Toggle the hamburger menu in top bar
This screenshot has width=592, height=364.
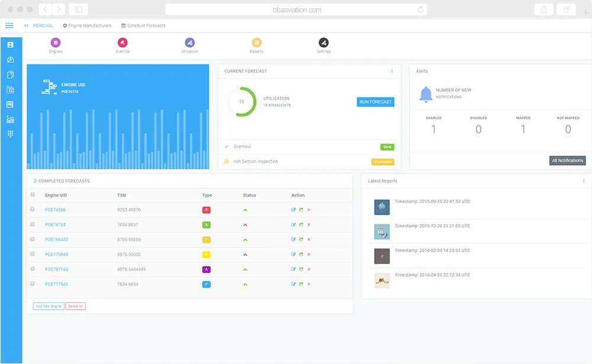9,25
